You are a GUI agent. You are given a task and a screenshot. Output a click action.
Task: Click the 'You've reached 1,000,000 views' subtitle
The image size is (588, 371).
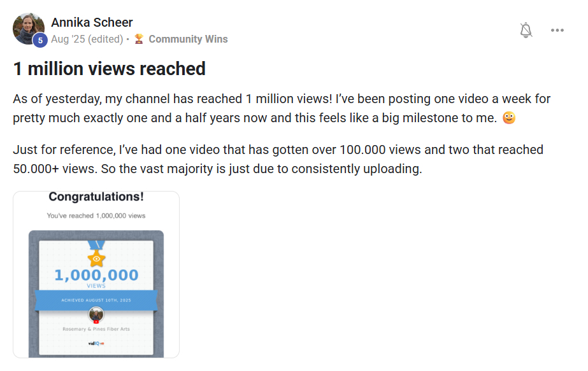click(x=95, y=215)
